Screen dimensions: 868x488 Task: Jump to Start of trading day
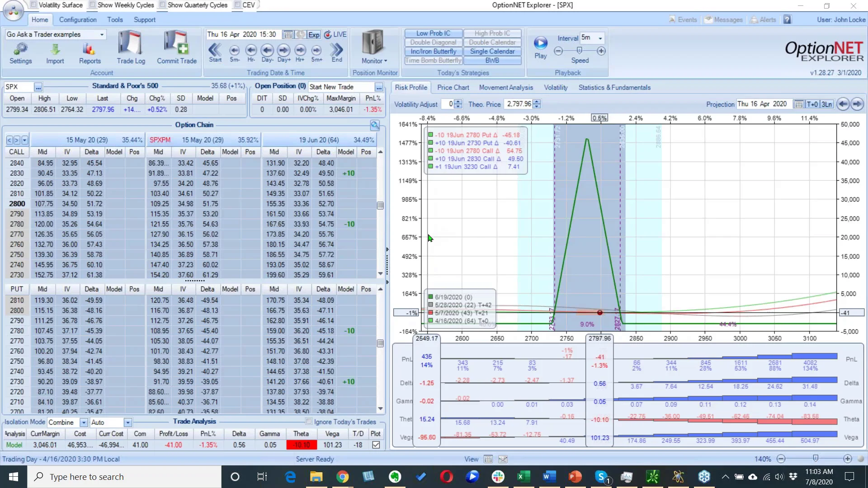(215, 52)
